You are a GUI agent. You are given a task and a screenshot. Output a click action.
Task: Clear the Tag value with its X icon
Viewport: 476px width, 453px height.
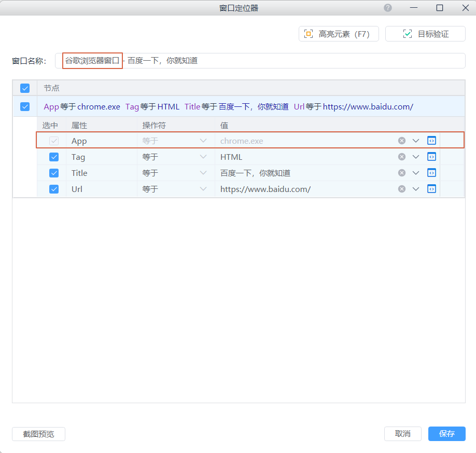[401, 157]
